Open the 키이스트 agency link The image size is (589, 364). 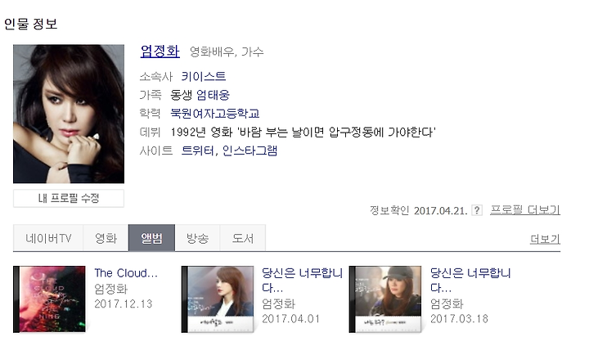[x=203, y=77]
